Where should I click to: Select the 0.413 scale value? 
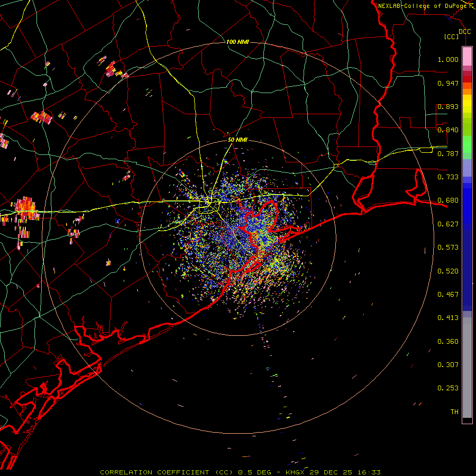(x=448, y=318)
